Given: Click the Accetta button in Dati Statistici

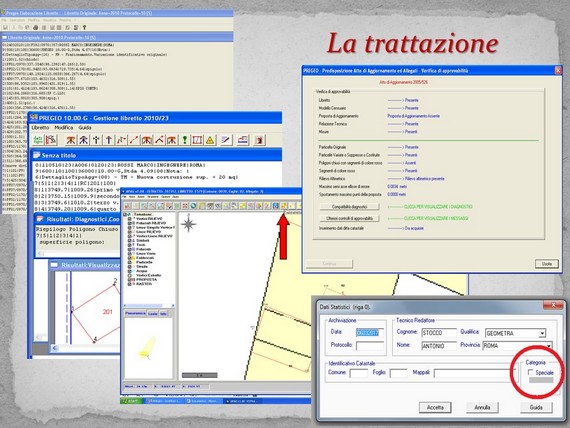Looking at the screenshot, I should click(x=435, y=407).
